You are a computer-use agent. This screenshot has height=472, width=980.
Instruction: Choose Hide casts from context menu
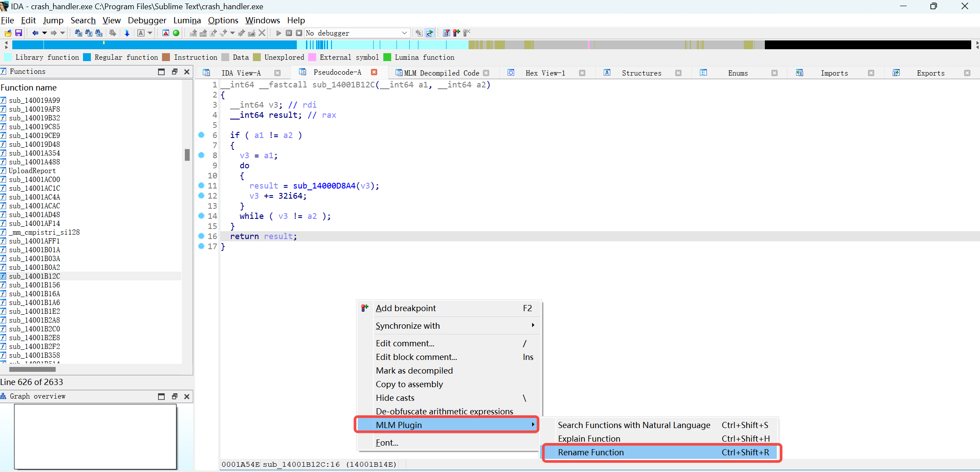449,398
